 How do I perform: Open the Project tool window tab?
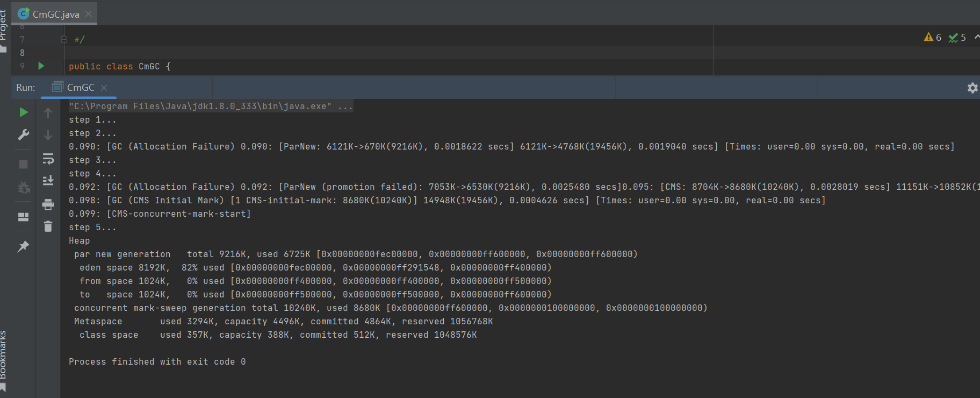coord(4,30)
